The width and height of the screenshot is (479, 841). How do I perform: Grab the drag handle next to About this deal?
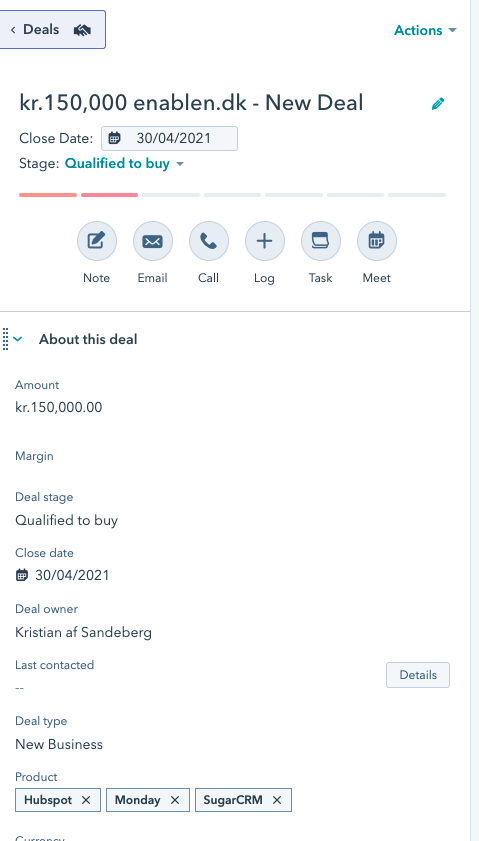point(5,339)
